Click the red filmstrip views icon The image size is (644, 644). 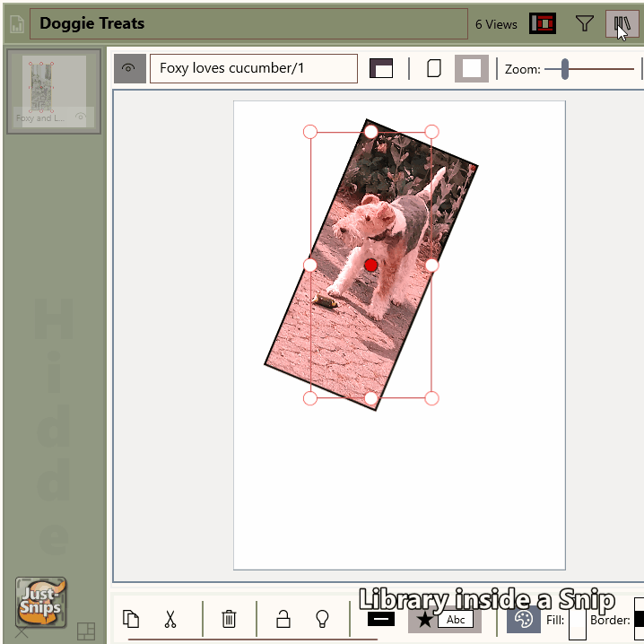point(543,24)
